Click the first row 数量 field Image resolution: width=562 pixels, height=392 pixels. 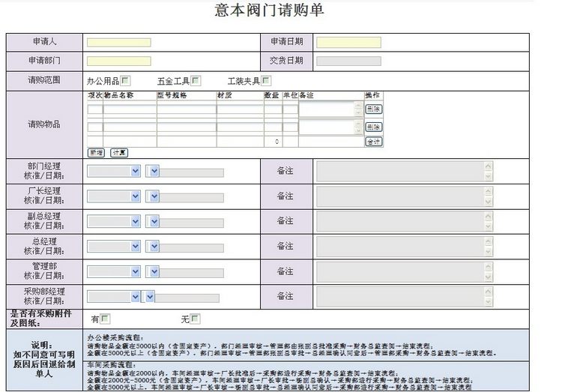(x=273, y=109)
